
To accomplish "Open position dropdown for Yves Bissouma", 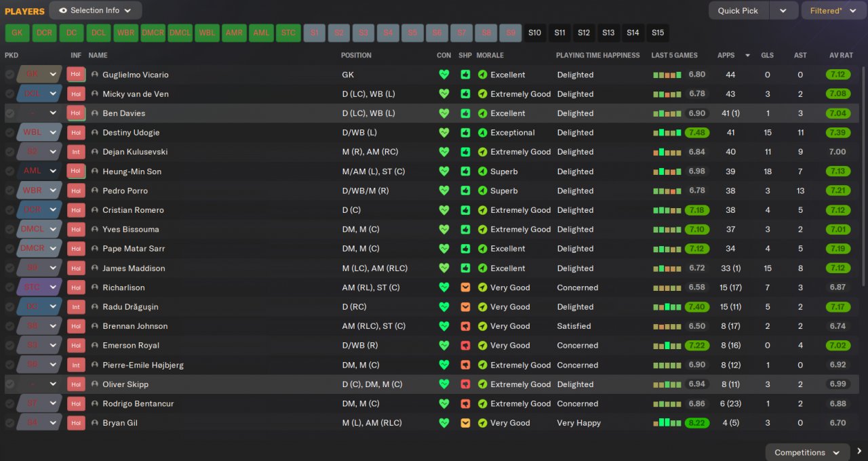I will click(53, 229).
